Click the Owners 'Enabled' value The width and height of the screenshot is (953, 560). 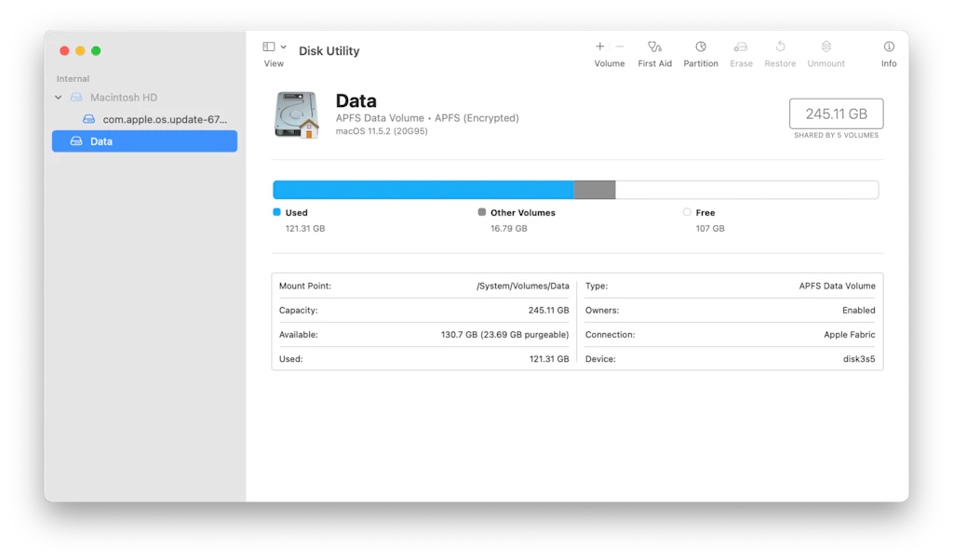(x=858, y=310)
